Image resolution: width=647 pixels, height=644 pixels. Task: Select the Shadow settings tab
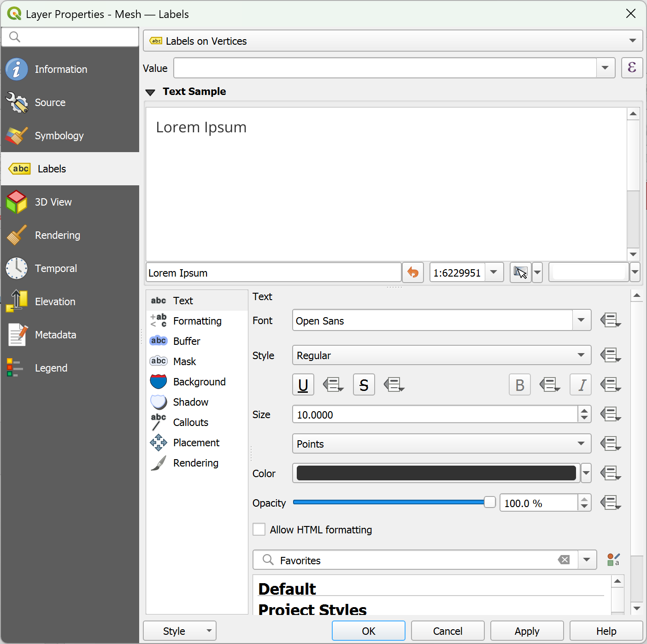[197, 402]
